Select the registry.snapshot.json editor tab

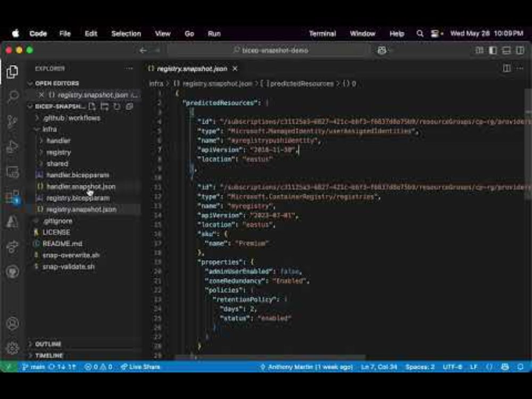(192, 69)
